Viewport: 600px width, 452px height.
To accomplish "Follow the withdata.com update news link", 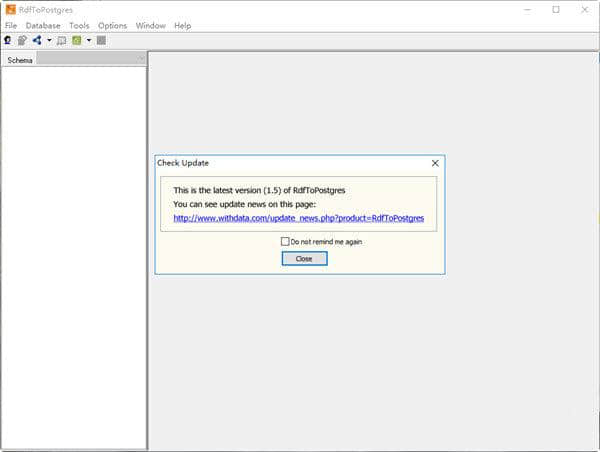I will [298, 217].
